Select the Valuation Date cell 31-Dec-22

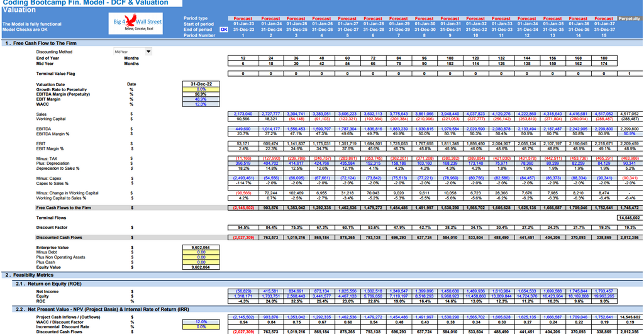pos(201,84)
